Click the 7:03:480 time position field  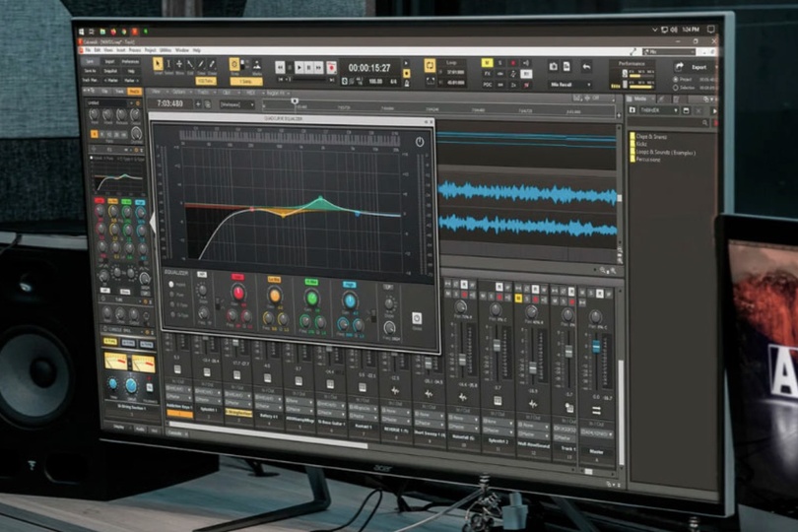[x=171, y=102]
